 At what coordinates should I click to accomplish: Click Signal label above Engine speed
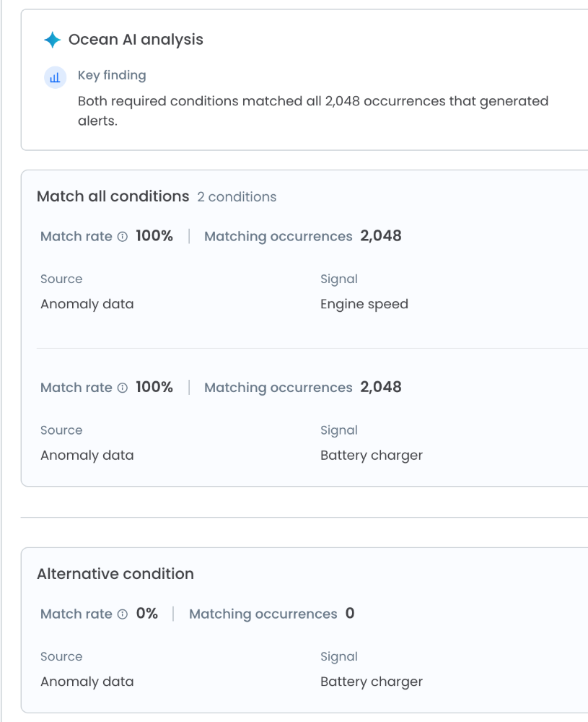pyautogui.click(x=339, y=279)
